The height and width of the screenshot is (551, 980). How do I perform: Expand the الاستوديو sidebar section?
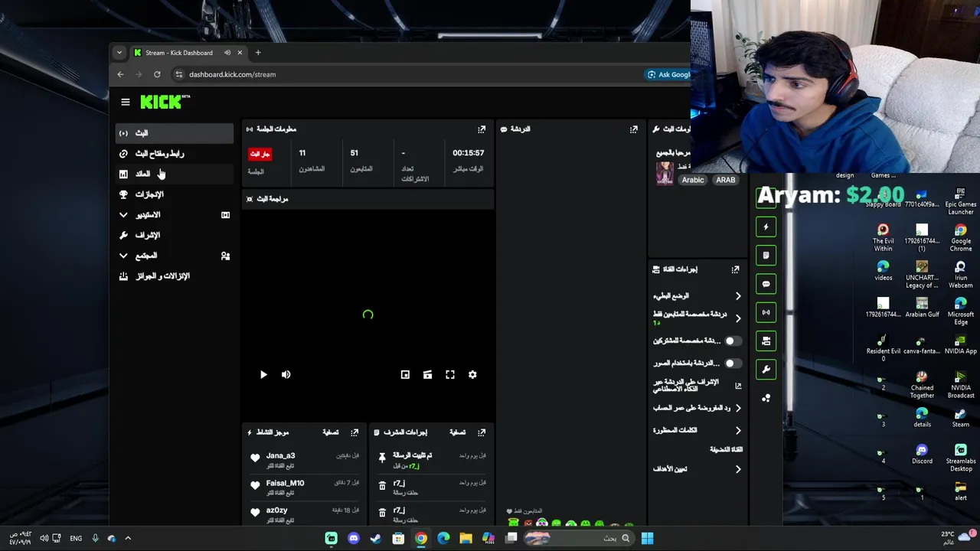click(175, 215)
